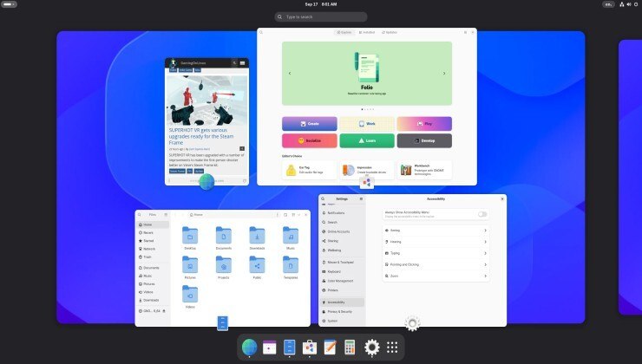Open the web browser globe icon in dock

pyautogui.click(x=249, y=348)
